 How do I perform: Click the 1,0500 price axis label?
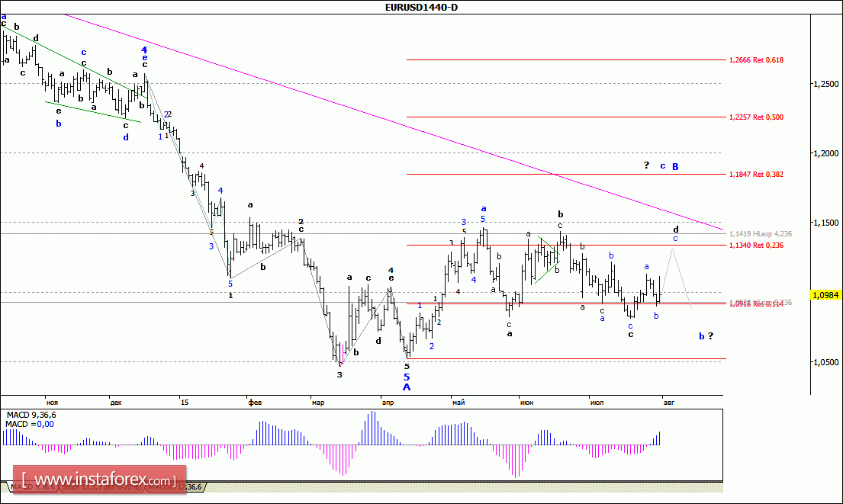tap(825, 362)
